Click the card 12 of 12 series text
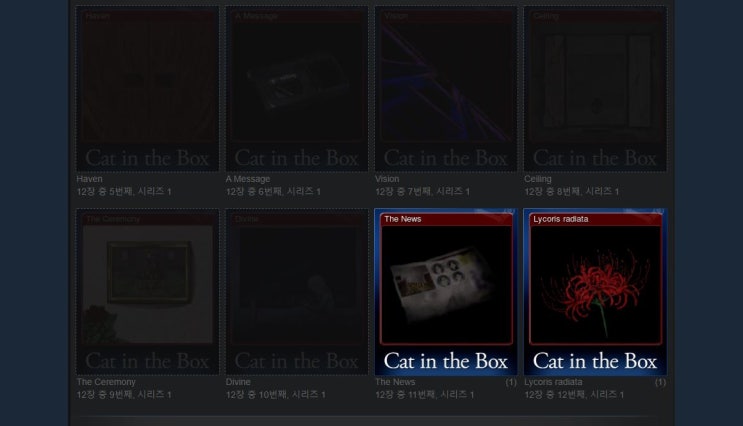Viewport: 743px width, 426px height. 574,394
